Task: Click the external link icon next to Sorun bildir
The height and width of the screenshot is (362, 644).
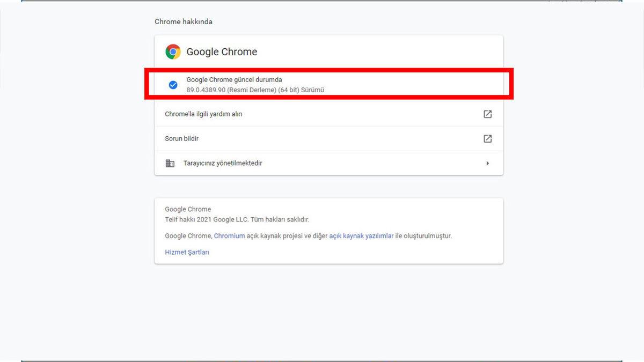Action: (x=487, y=138)
